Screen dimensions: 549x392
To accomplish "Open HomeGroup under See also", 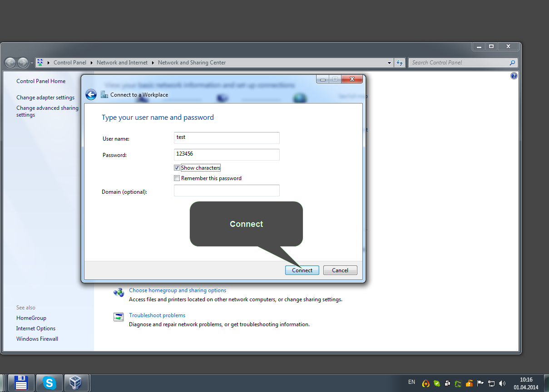I will (x=31, y=318).
